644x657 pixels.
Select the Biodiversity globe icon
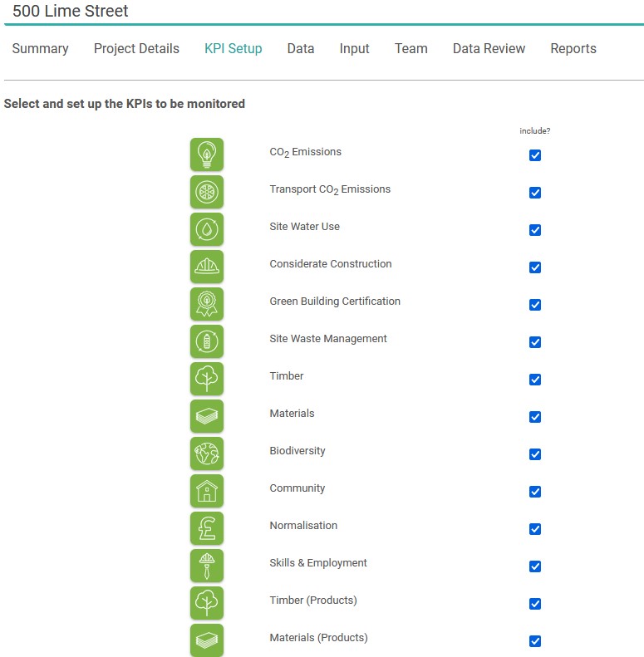(207, 454)
